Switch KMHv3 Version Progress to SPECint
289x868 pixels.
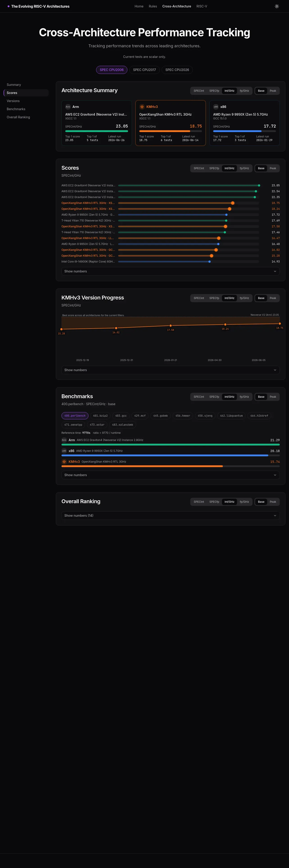pyautogui.click(x=199, y=298)
